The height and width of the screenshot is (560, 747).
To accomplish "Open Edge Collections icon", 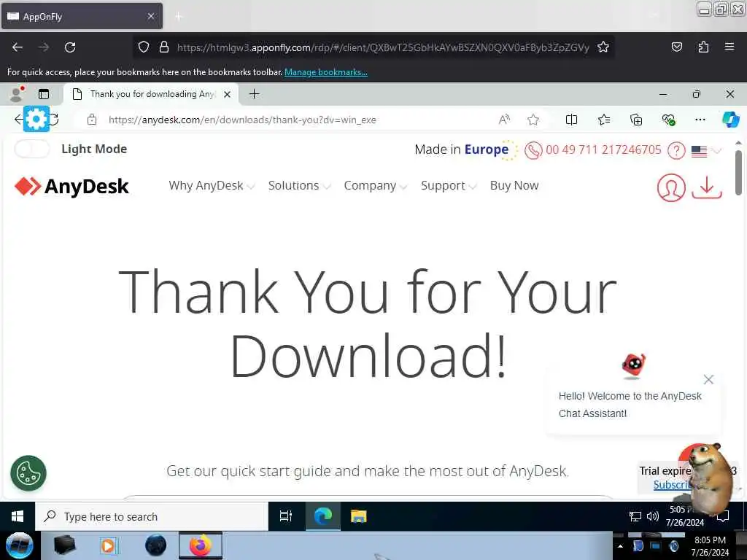I will 636,120.
